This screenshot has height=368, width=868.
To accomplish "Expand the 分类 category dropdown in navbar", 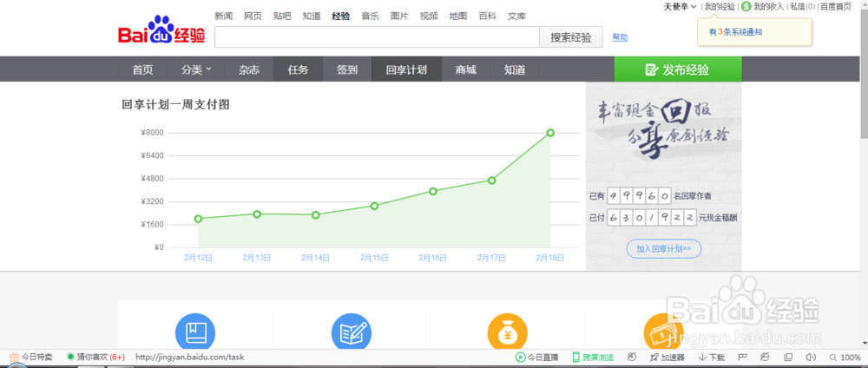I will (196, 69).
